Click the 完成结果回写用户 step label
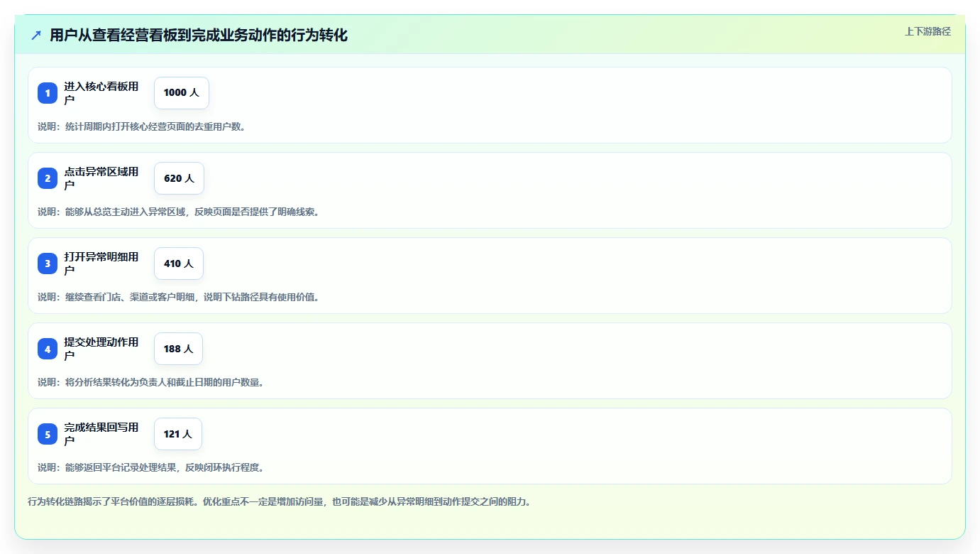The height and width of the screenshot is (554, 980). tap(101, 434)
